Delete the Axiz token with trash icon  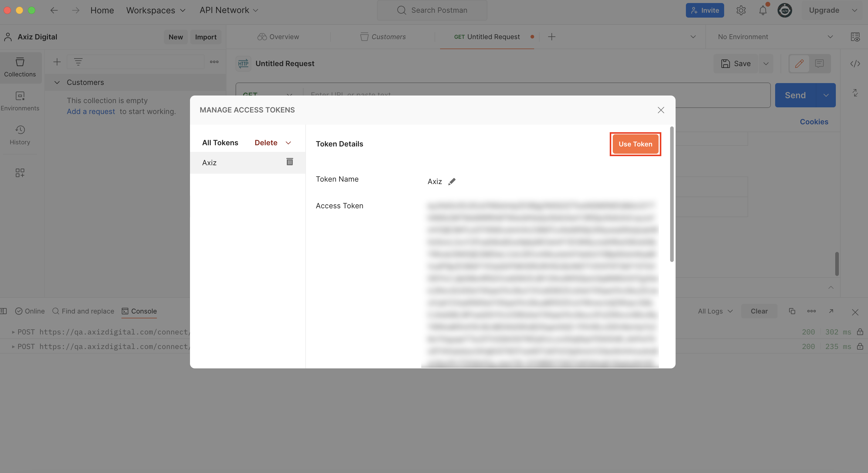[x=290, y=162]
